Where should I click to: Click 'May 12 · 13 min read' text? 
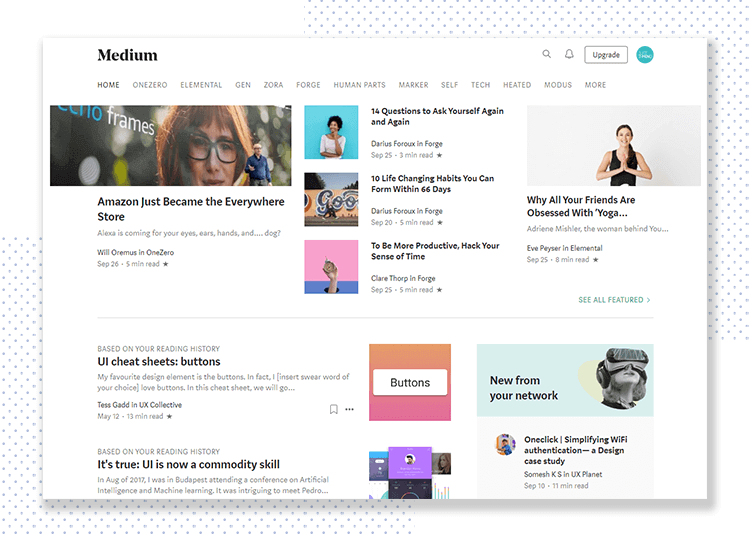(x=130, y=416)
